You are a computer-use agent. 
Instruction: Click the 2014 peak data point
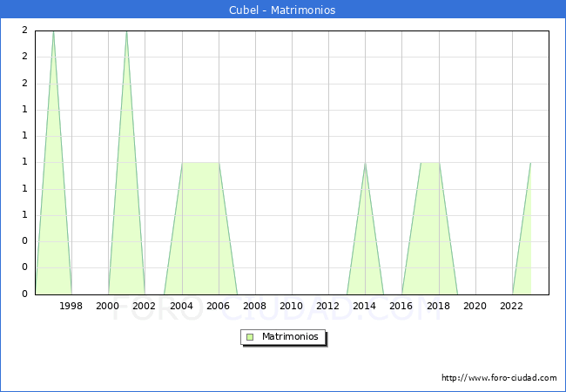[365, 163]
